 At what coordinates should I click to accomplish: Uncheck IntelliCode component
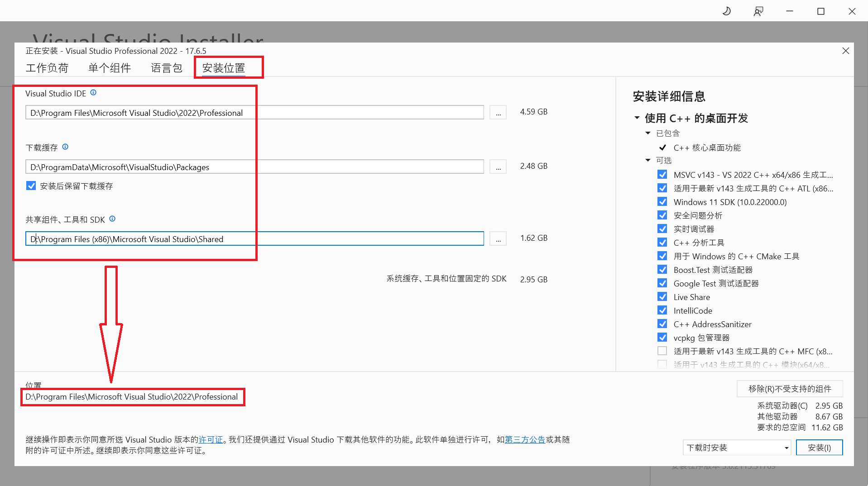[662, 310]
